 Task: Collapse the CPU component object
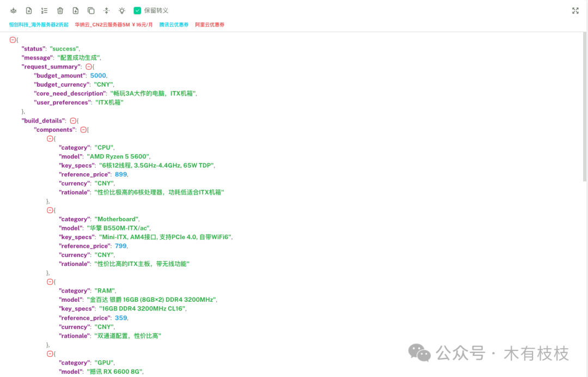[50, 139]
